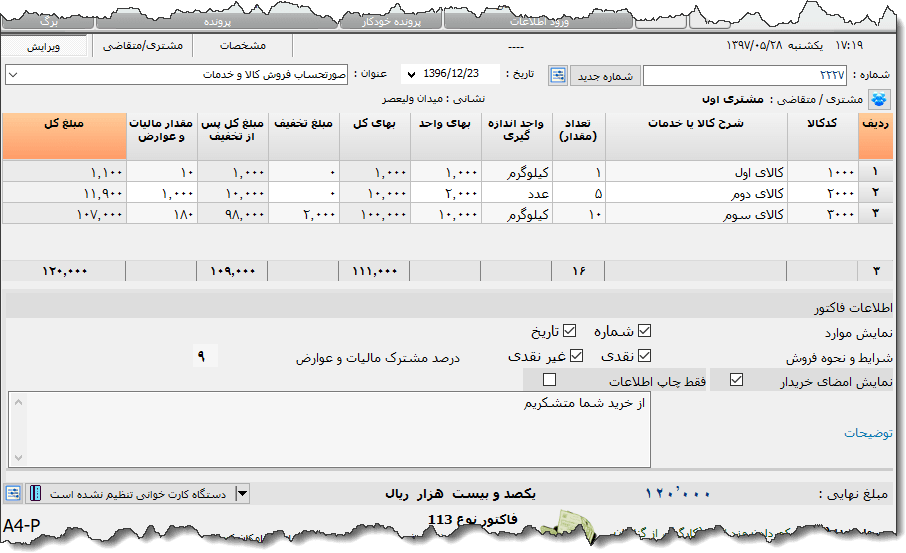Enable فقط چاپ اطلاعات checkbox

point(549,380)
